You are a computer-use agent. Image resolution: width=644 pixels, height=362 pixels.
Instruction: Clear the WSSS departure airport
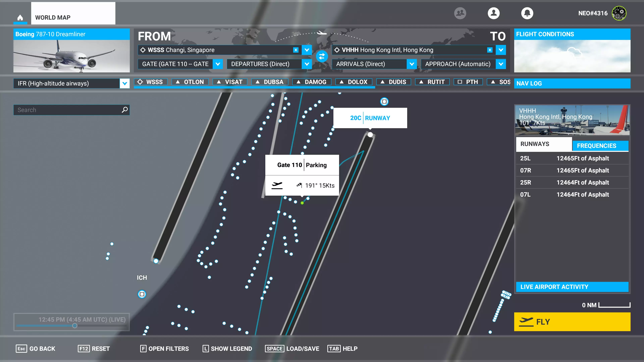pos(296,50)
